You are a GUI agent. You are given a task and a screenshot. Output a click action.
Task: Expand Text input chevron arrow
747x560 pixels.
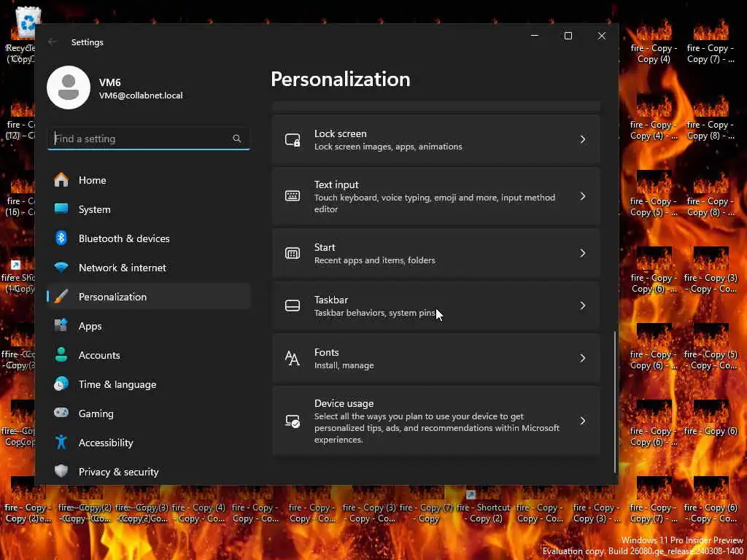click(x=583, y=196)
